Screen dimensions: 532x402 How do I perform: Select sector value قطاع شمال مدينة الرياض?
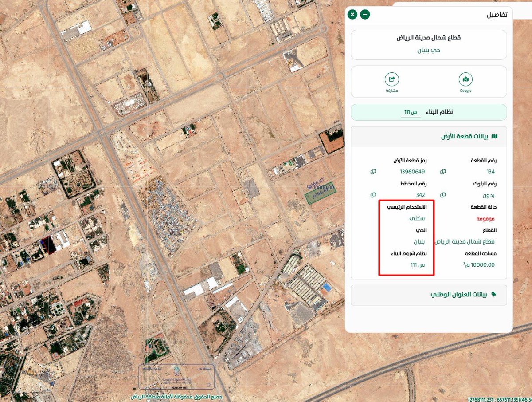(465, 242)
